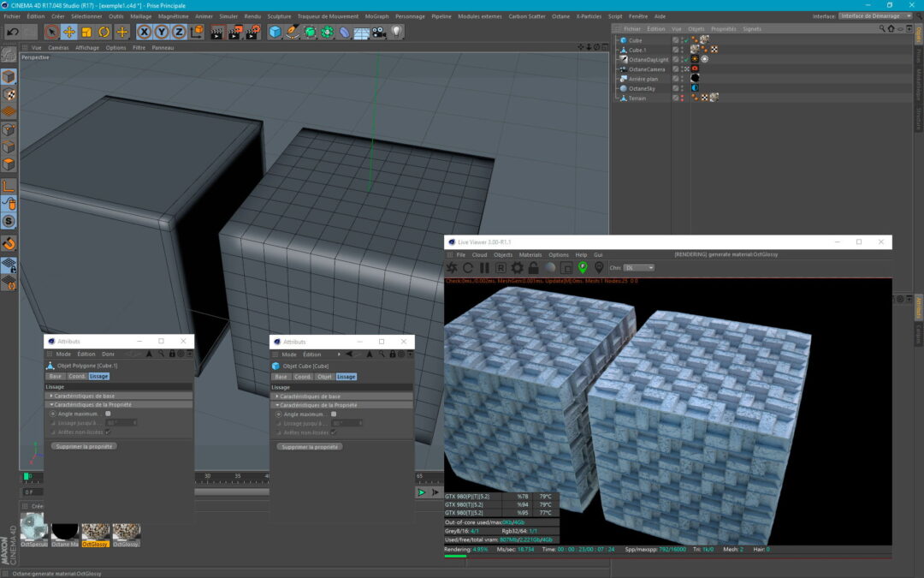Select the Move tool in the top toolbar
Screen dimensions: 924x578
click(x=69, y=32)
